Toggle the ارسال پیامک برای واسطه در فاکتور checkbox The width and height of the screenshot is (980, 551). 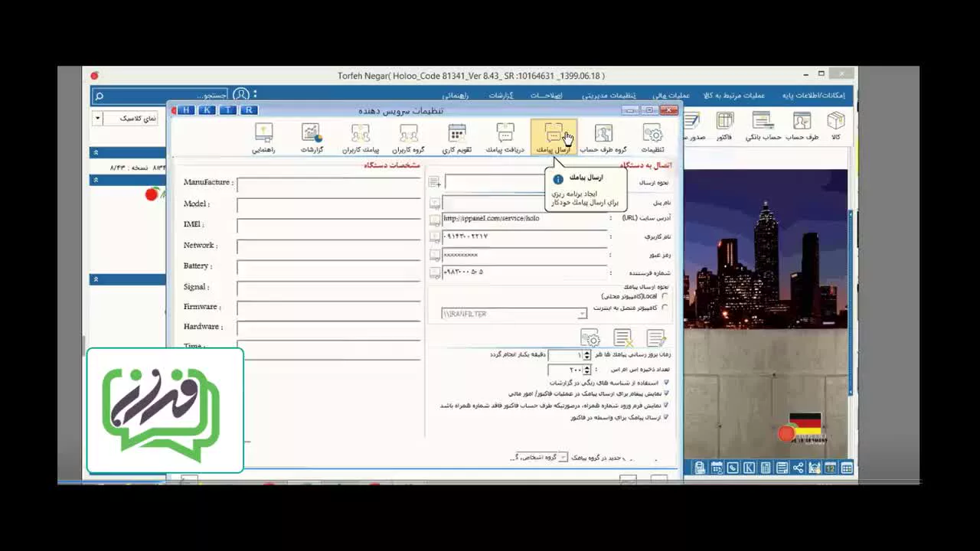coord(666,417)
